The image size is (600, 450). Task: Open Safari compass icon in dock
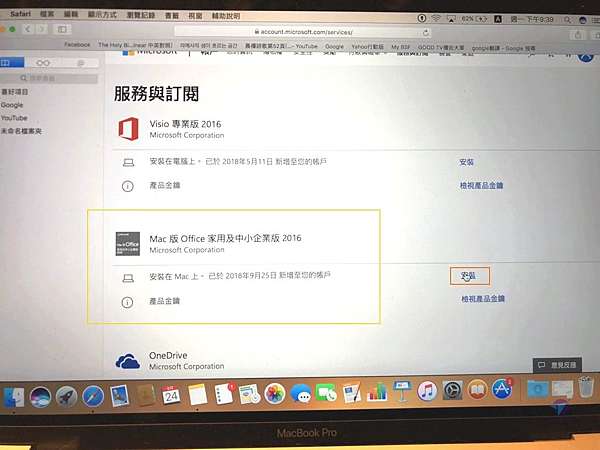click(93, 396)
